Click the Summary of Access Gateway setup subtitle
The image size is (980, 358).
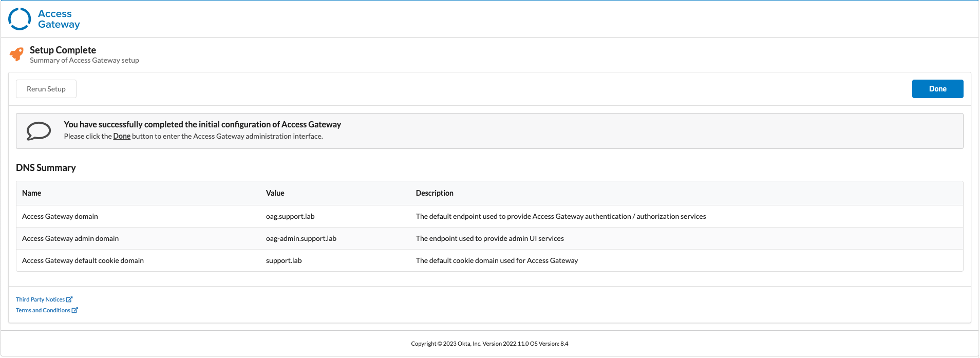coord(84,60)
